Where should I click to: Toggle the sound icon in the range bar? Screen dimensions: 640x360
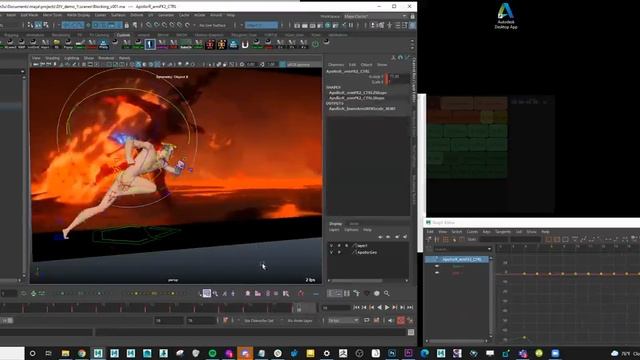391,321
